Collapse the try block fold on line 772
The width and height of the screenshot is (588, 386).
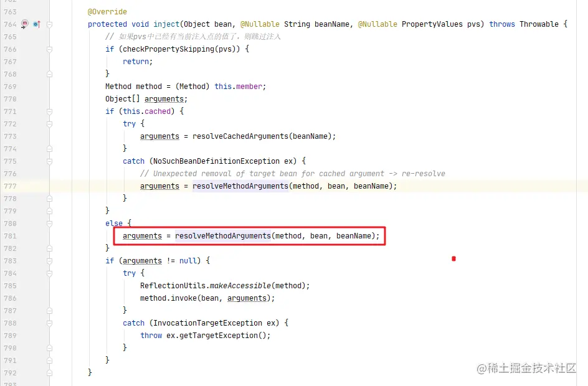[49, 124]
